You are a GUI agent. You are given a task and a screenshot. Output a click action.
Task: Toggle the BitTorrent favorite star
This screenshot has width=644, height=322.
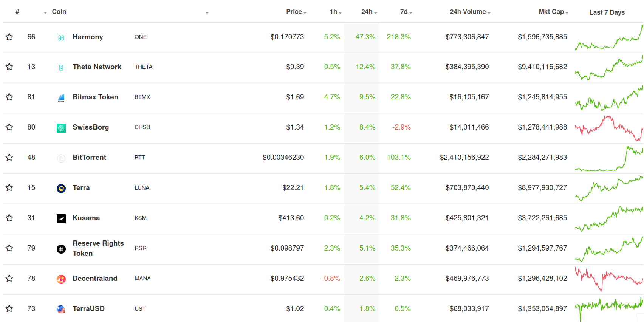[x=9, y=157]
